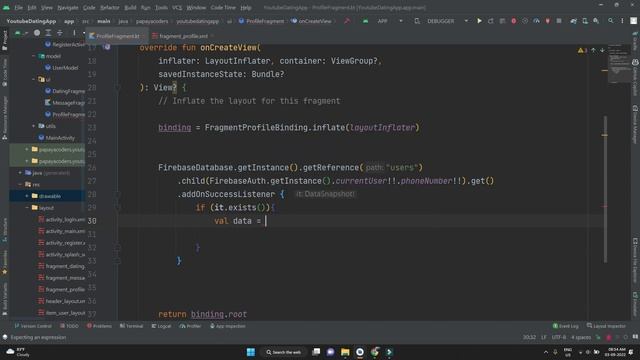
Task: Collapse the layout resource folder
Action: coord(27,208)
